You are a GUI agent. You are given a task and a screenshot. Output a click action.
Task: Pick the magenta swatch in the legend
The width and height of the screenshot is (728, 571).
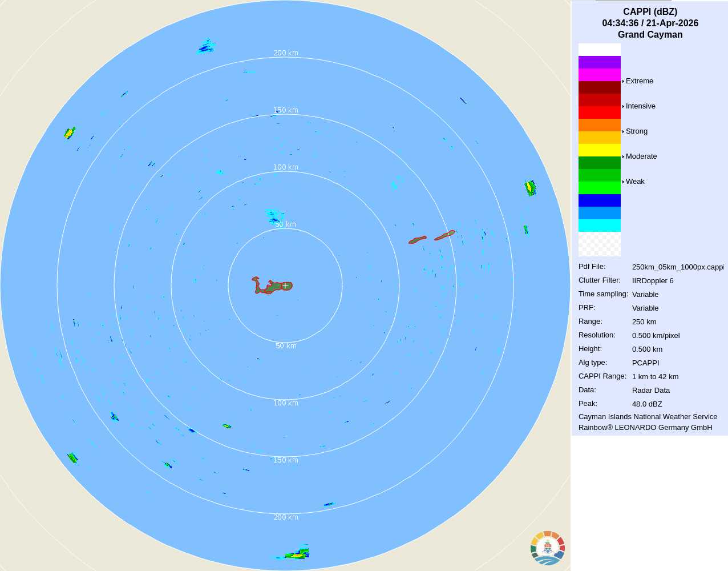click(x=599, y=75)
